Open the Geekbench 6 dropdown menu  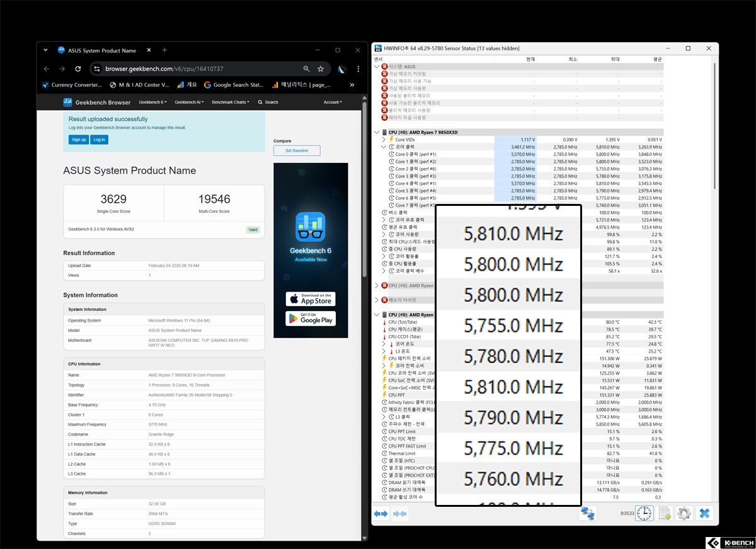(152, 102)
